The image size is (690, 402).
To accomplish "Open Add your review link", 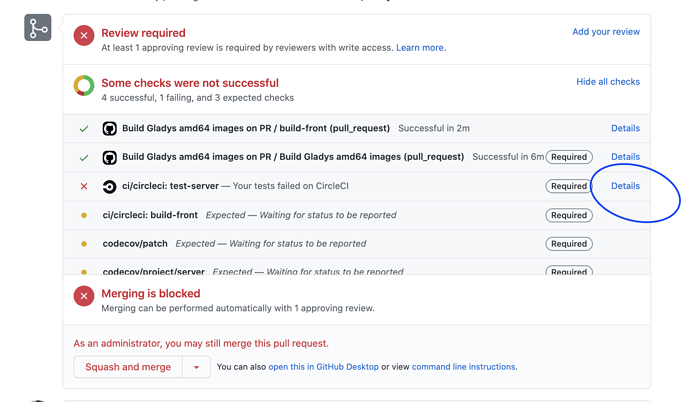I will pos(606,32).
